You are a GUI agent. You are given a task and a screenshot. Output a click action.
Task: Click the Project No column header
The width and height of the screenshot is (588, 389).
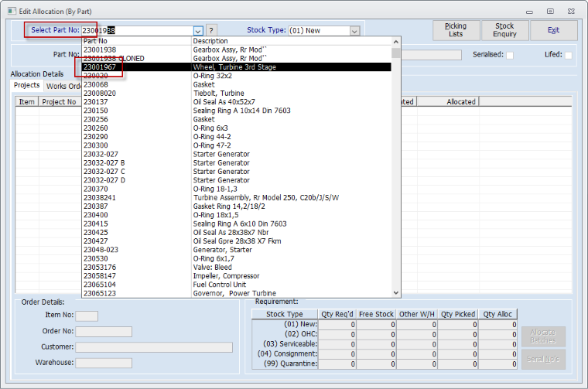coord(60,101)
